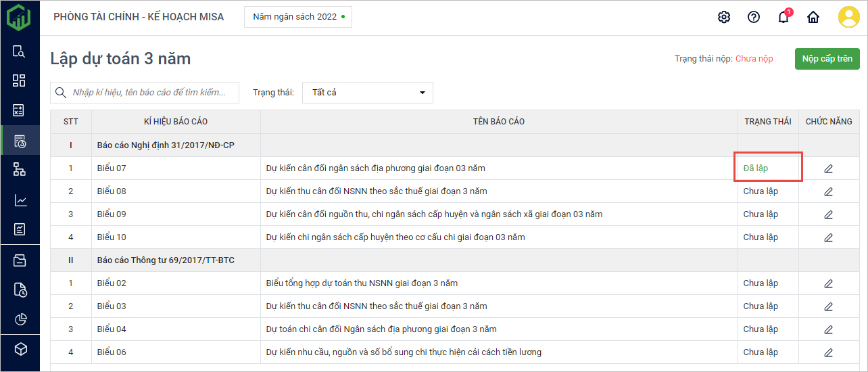Open the user avatar menu

[848, 17]
